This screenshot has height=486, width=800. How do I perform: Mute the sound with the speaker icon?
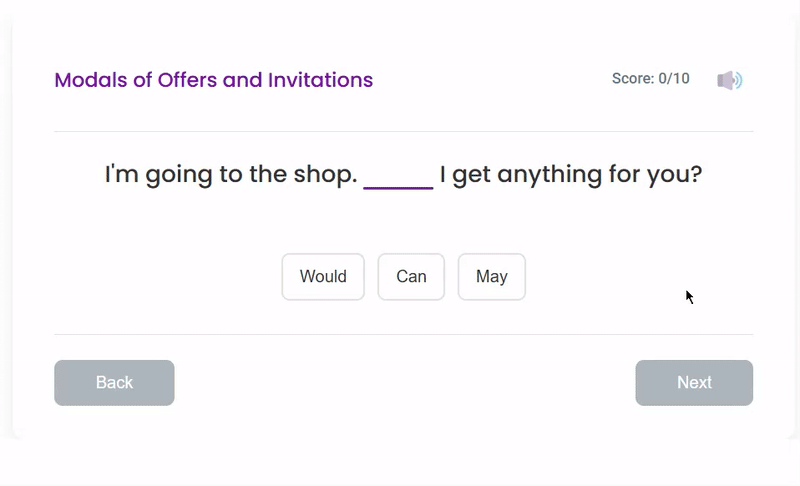coord(730,80)
